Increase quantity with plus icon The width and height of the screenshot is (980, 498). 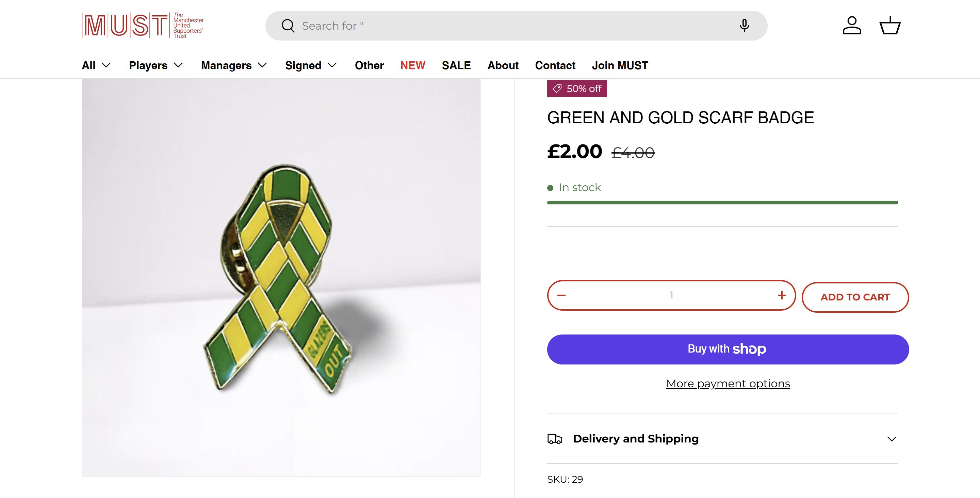click(782, 295)
